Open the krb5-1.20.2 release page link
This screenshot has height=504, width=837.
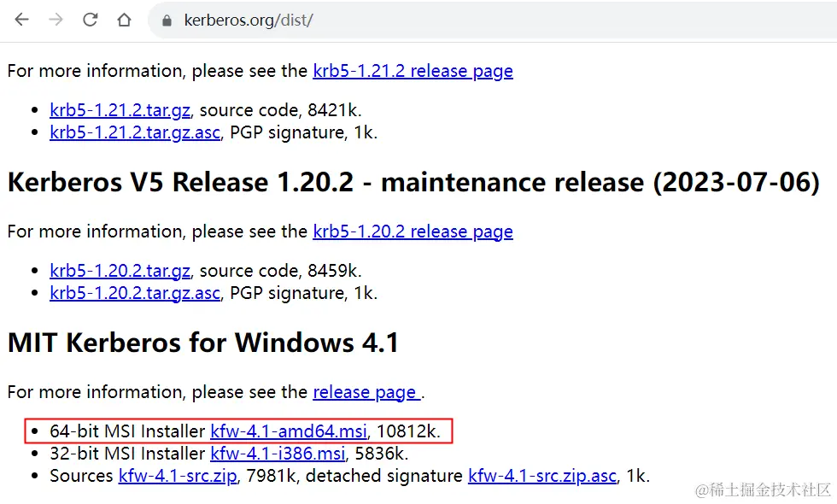click(413, 231)
